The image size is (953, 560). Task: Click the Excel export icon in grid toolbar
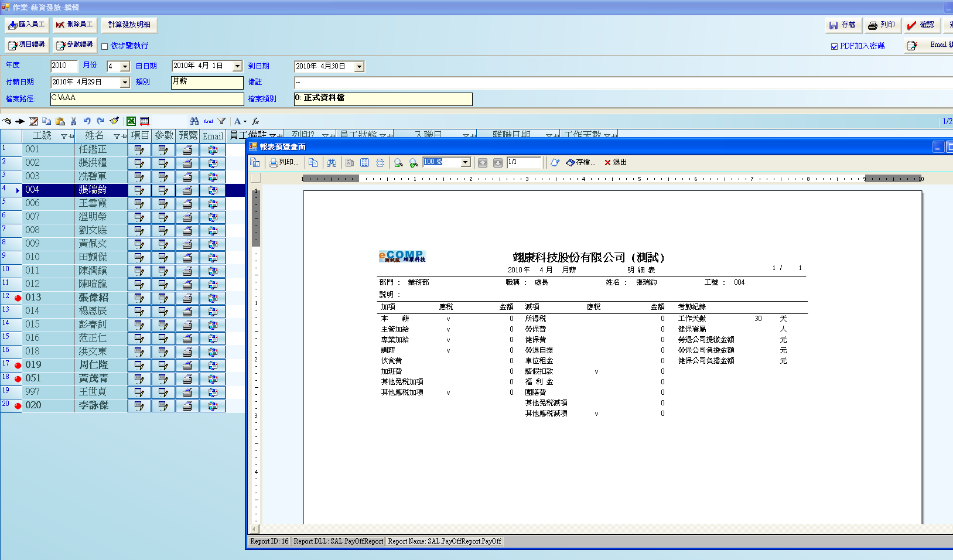tap(131, 121)
